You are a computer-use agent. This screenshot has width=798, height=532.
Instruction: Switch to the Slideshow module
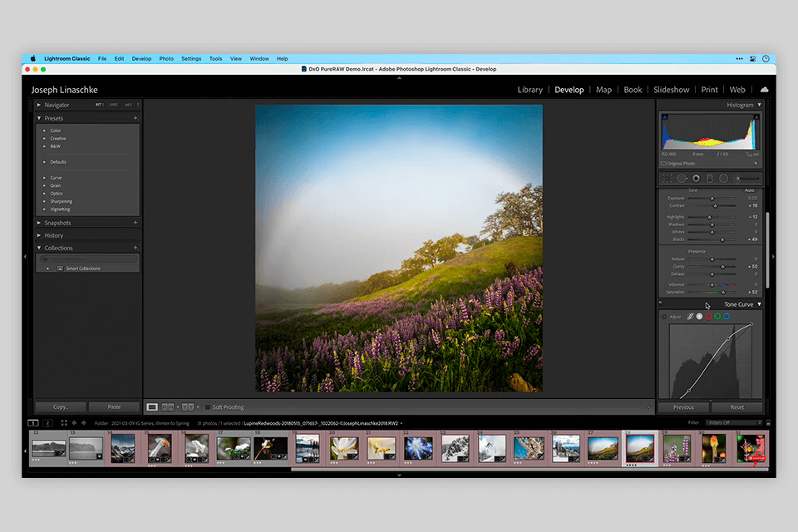click(x=672, y=90)
